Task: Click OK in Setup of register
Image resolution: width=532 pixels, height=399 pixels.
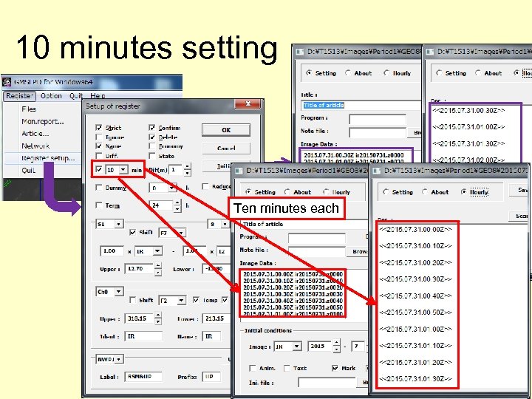Action: 226,130
